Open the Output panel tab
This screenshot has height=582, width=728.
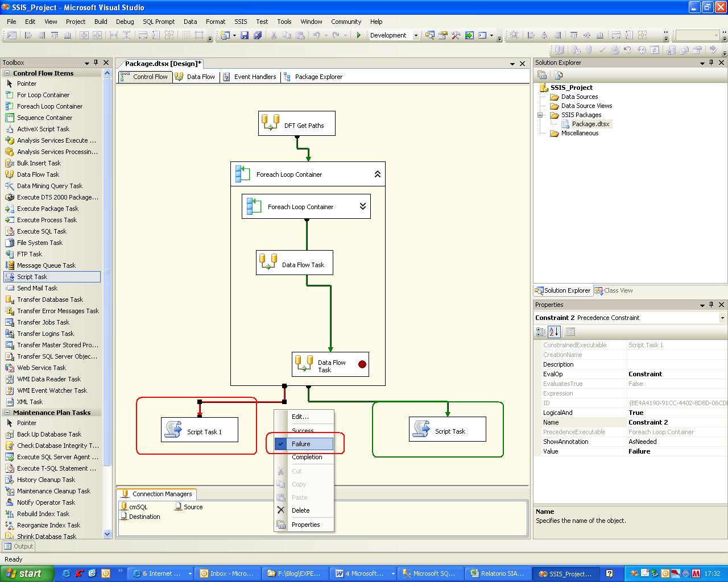pyautogui.click(x=18, y=546)
